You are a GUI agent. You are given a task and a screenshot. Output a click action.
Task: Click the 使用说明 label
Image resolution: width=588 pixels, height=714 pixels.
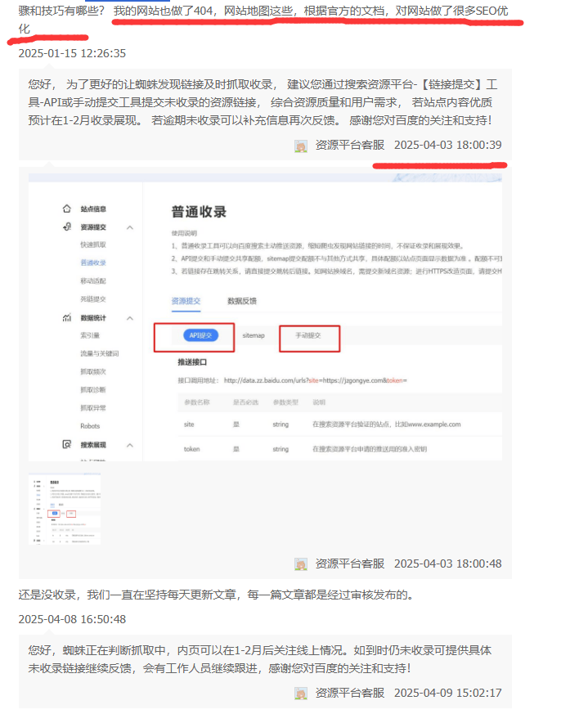pos(184,233)
